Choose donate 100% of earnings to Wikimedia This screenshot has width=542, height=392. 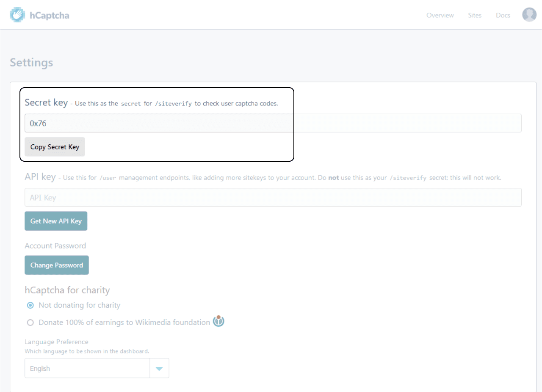pyautogui.click(x=30, y=322)
